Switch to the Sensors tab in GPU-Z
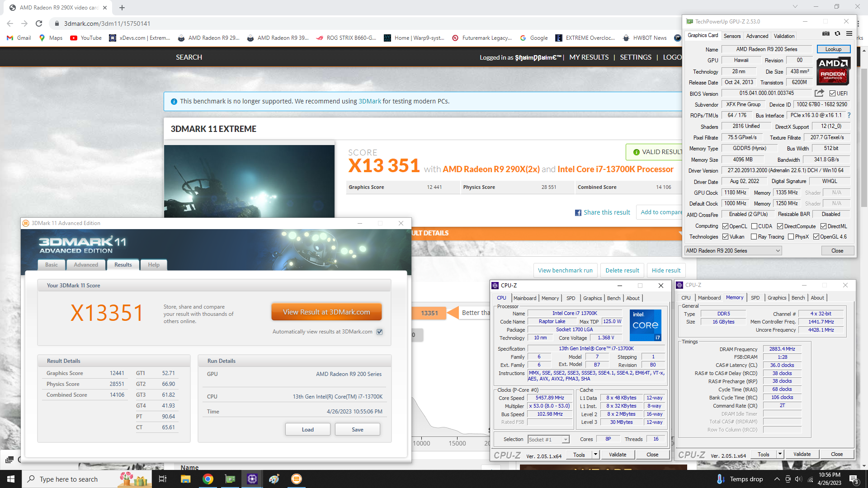The width and height of the screenshot is (868, 488). pyautogui.click(x=732, y=36)
